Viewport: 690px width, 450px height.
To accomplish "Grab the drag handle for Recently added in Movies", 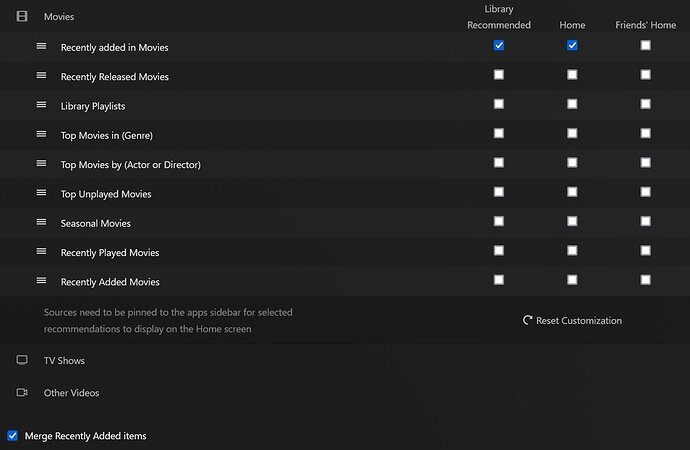I will [x=41, y=46].
